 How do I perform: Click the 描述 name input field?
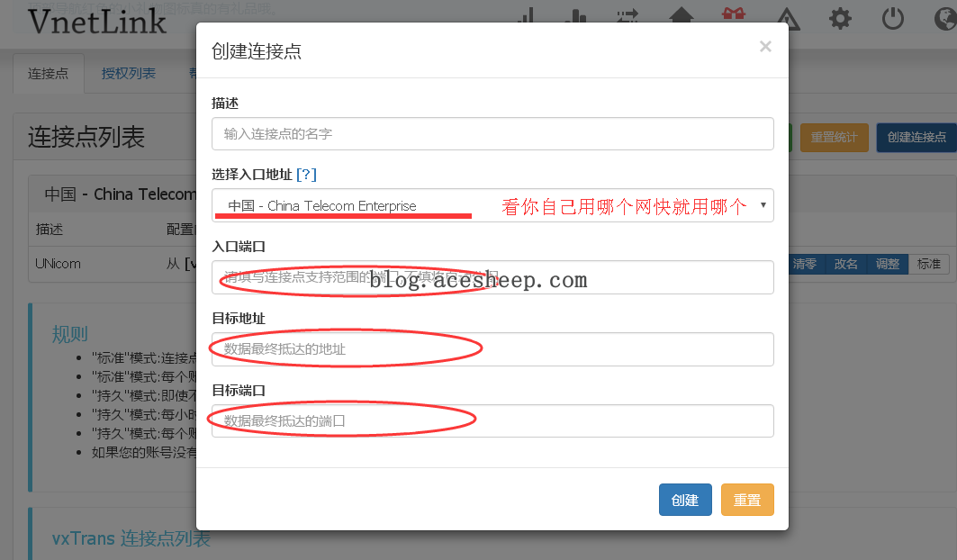492,134
